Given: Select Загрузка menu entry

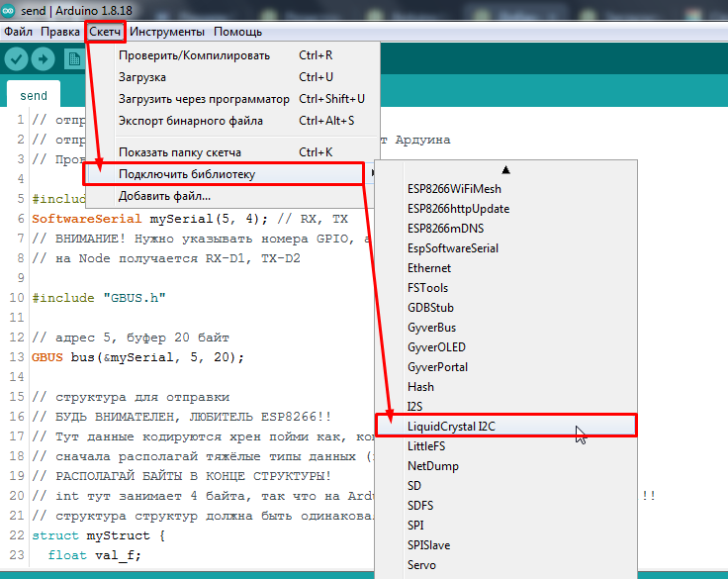Looking at the screenshot, I should click(x=142, y=77).
